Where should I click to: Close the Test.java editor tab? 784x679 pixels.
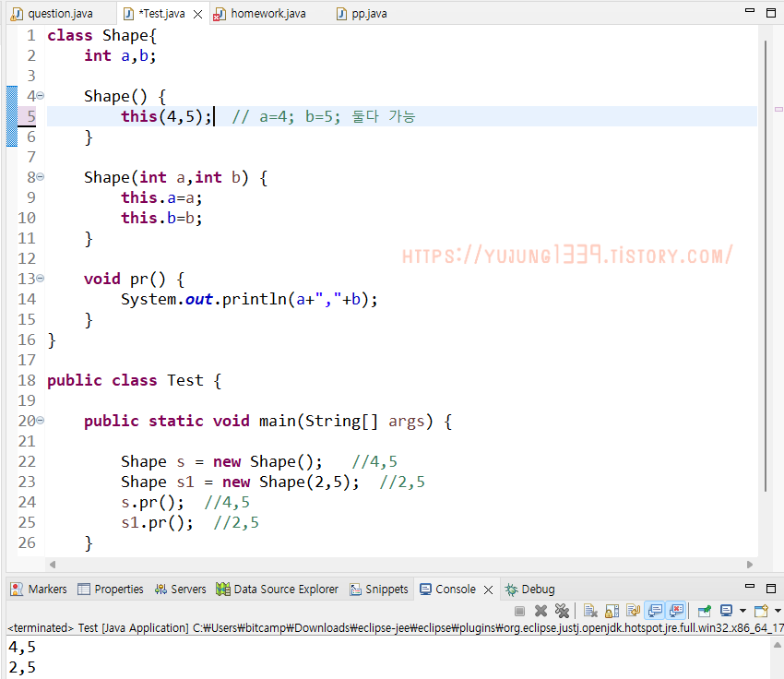(198, 14)
